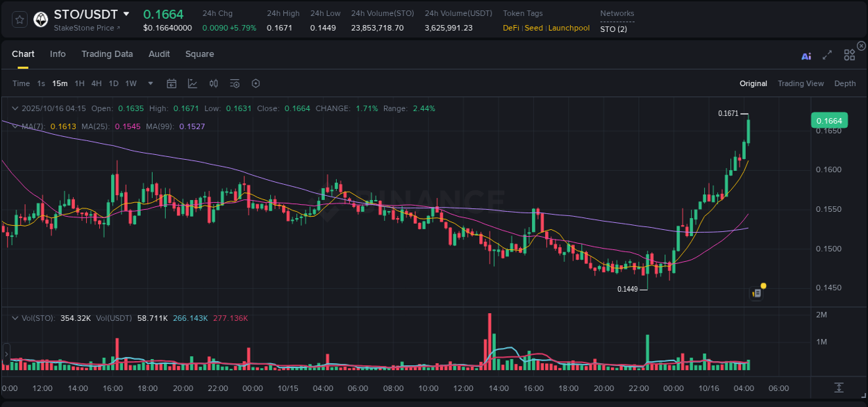Open the Audit tab
868x407 pixels.
(159, 54)
